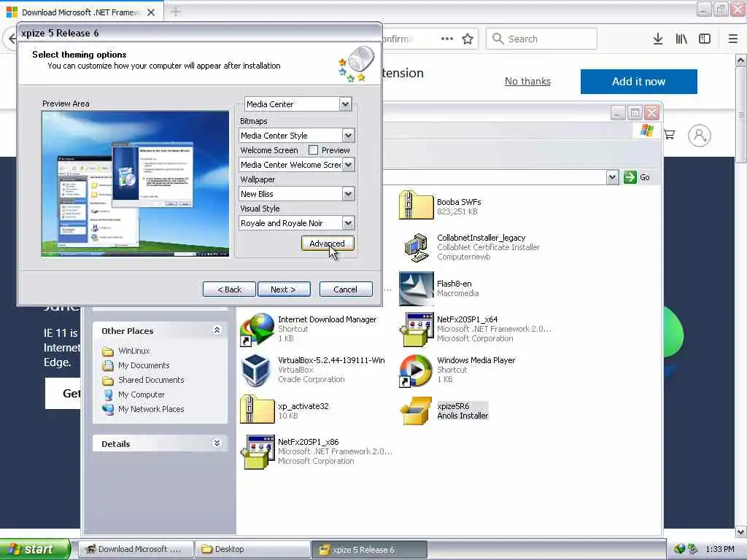
Task: Open the Explorer address bar dropdown
Action: (612, 177)
